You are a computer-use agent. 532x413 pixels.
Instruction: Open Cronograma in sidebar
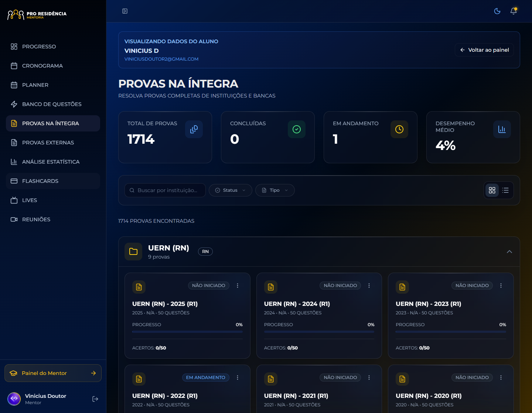coord(53,66)
